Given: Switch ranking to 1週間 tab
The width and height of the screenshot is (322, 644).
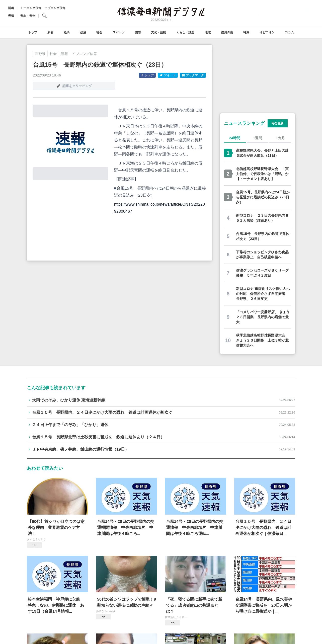Looking at the screenshot, I should [x=258, y=138].
